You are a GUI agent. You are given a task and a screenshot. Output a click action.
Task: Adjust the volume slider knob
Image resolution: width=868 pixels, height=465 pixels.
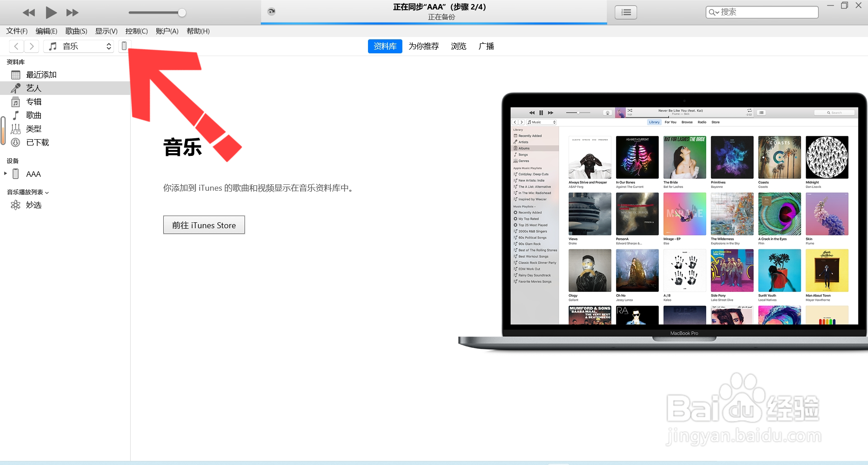(182, 13)
